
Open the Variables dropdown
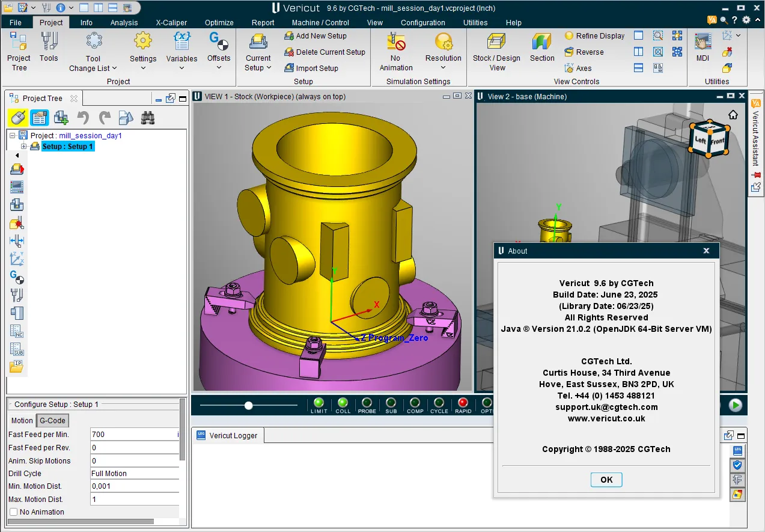point(181,52)
